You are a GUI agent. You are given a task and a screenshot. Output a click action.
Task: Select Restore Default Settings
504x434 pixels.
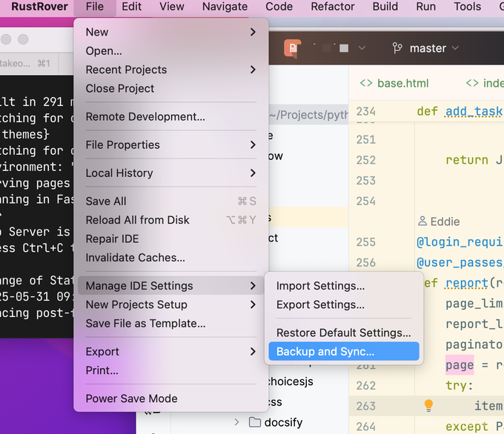(x=344, y=333)
